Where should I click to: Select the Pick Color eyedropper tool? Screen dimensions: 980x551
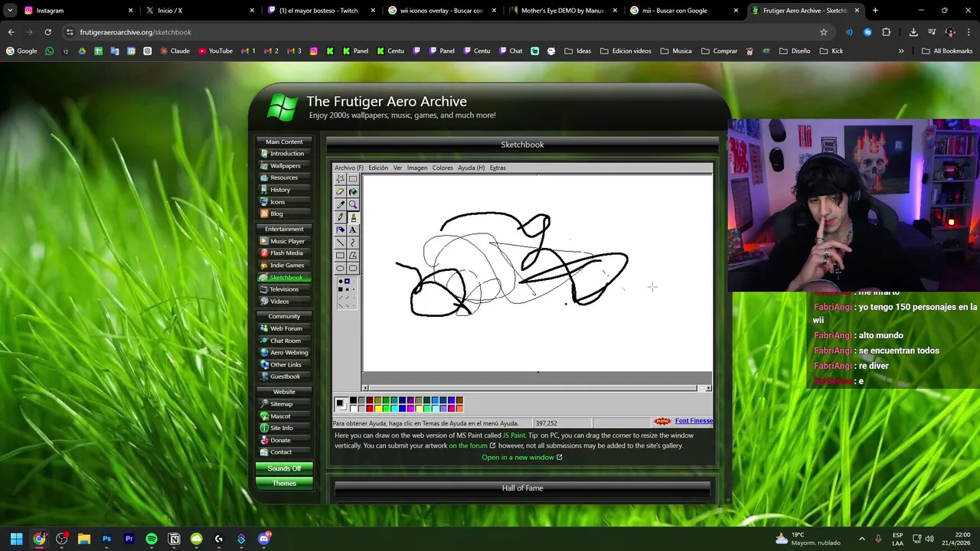340,204
